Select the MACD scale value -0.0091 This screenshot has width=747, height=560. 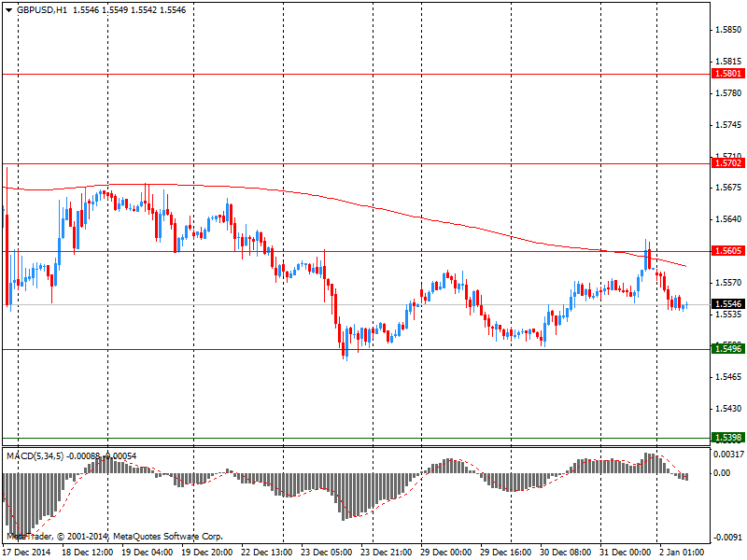pos(727,538)
